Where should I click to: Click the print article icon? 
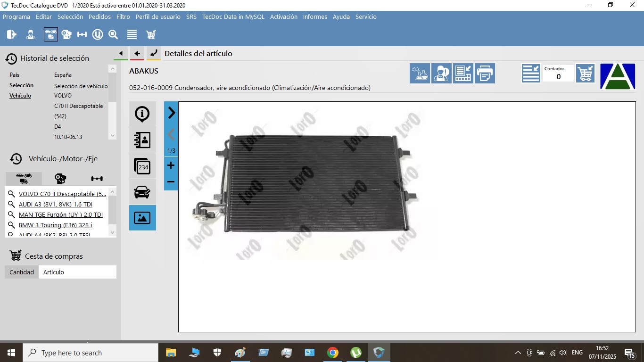485,74
